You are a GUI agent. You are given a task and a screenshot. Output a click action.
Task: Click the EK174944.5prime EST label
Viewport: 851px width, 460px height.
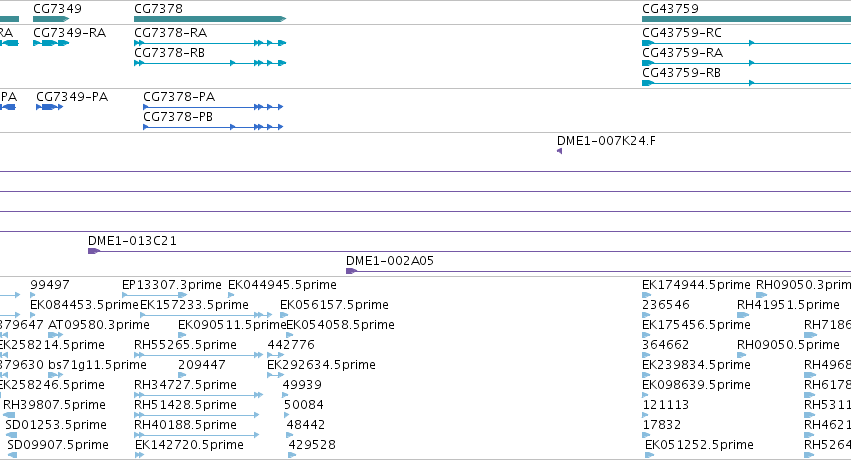(x=696, y=285)
